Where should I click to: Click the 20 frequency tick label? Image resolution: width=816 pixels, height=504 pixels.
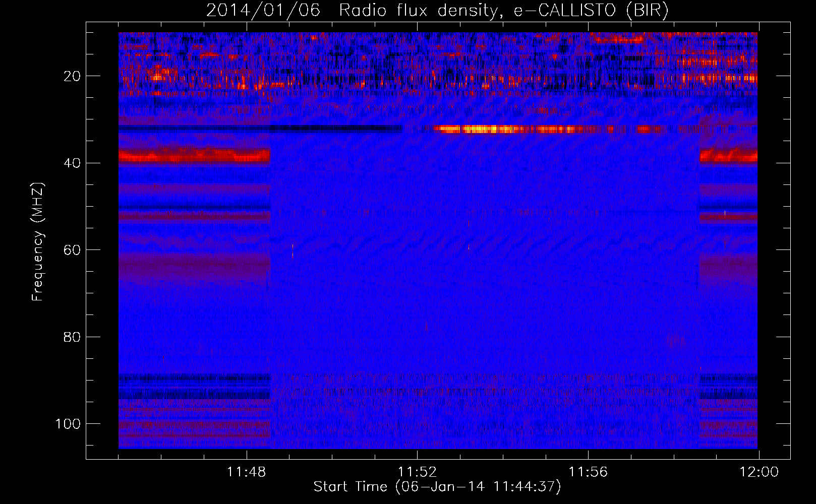click(72, 76)
